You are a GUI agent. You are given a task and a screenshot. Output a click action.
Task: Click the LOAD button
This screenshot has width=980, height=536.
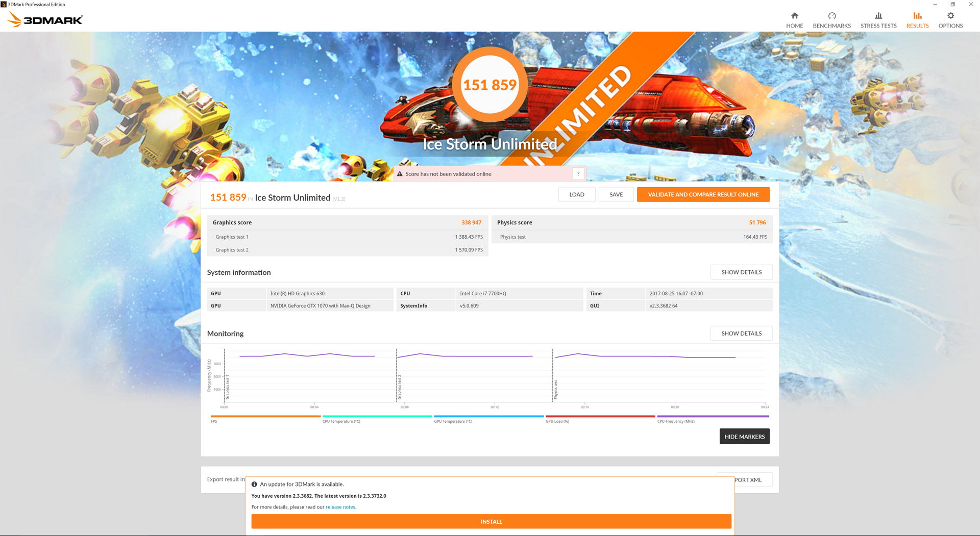tap(577, 195)
